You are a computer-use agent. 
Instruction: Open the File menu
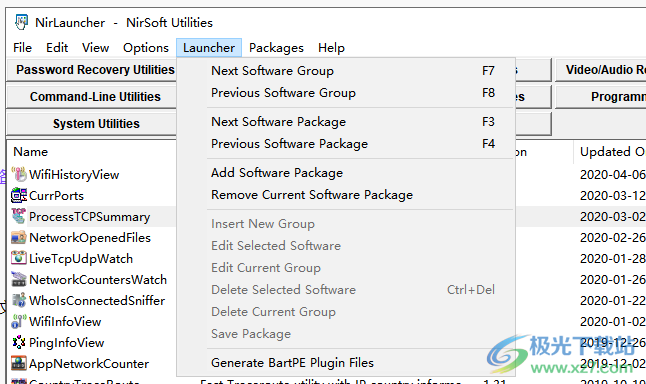pyautogui.click(x=22, y=48)
